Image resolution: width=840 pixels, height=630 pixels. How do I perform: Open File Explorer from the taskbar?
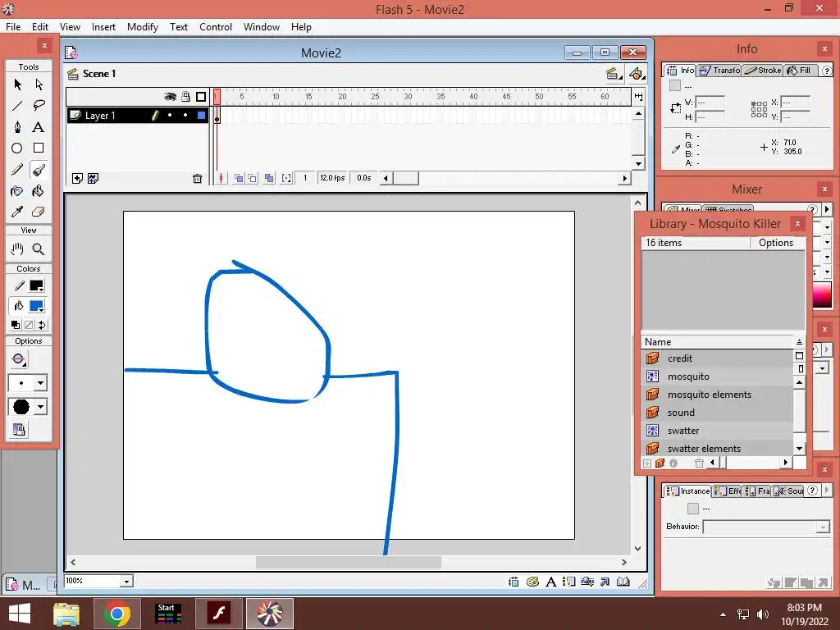click(x=66, y=614)
